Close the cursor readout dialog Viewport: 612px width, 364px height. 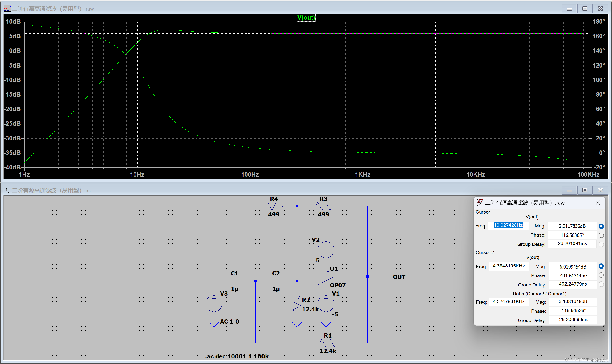(x=598, y=203)
